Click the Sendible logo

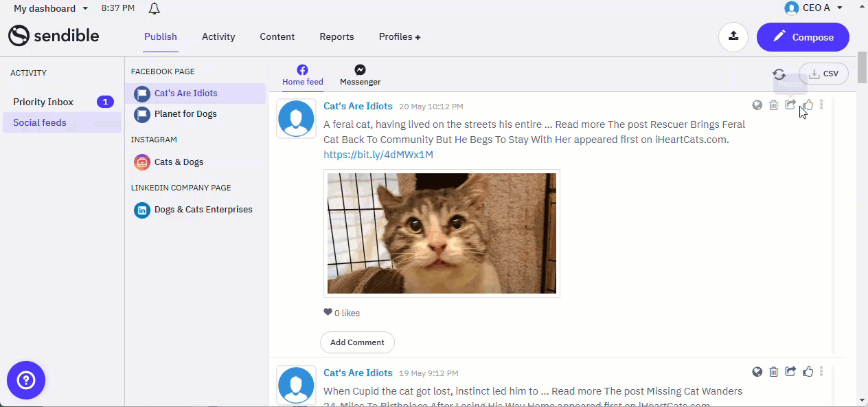click(54, 36)
